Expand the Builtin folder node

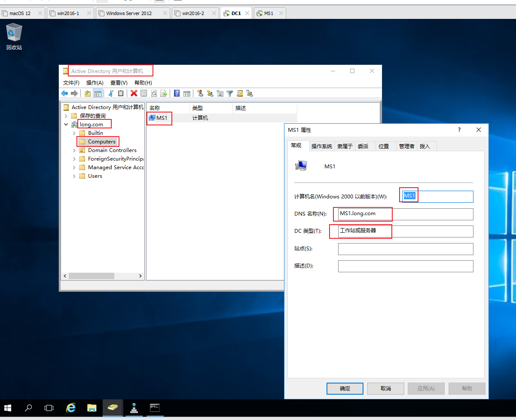[x=74, y=133]
